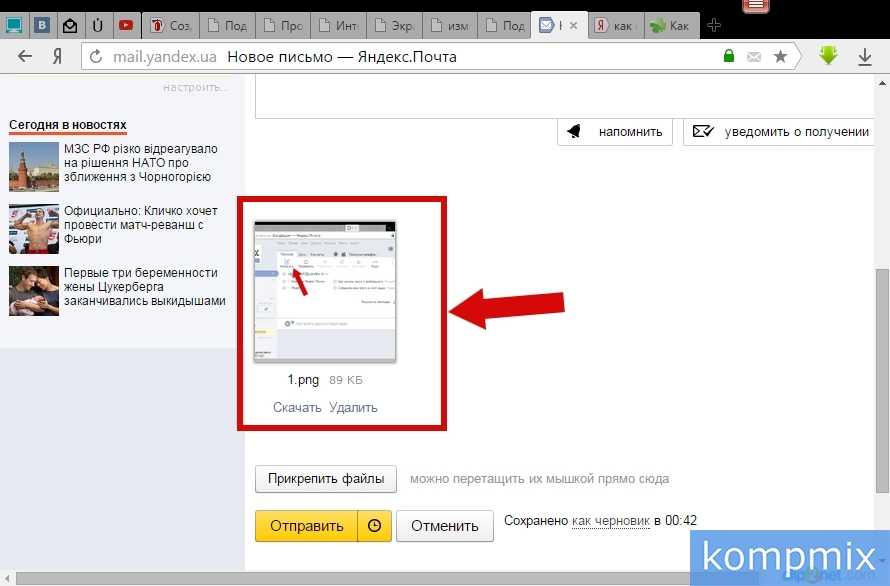890x586 pixels.
Task: Open Yandex home via Я icon
Action: 57,56
